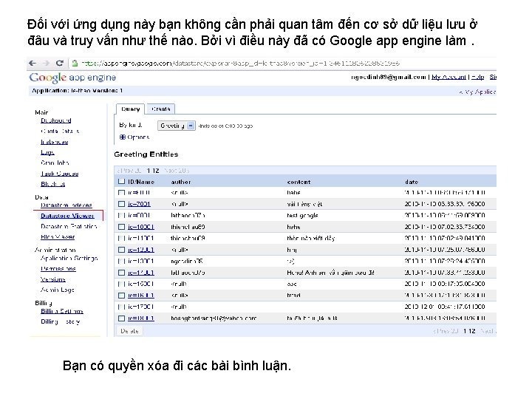Open the By kind Greeting dropdown
The height and width of the screenshot is (399, 532).
click(177, 126)
